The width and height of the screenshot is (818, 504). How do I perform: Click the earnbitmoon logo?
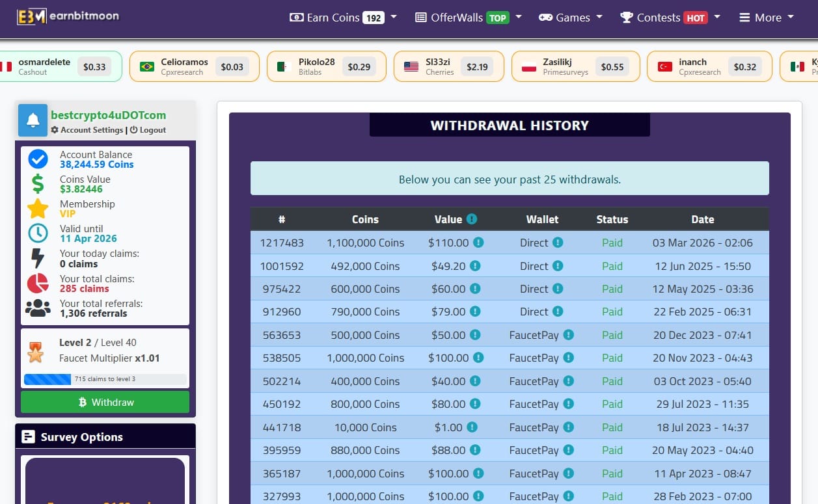click(68, 16)
